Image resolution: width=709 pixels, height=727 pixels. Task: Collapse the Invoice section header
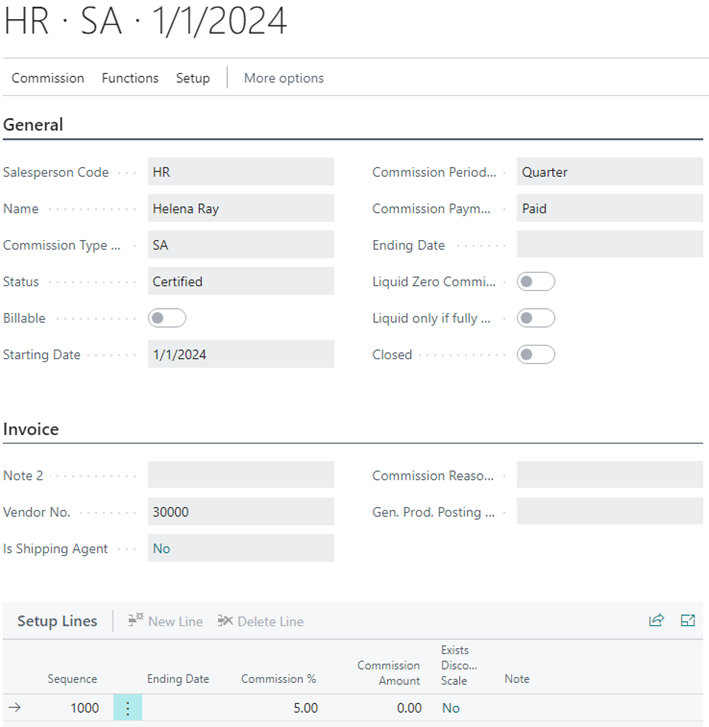(31, 429)
